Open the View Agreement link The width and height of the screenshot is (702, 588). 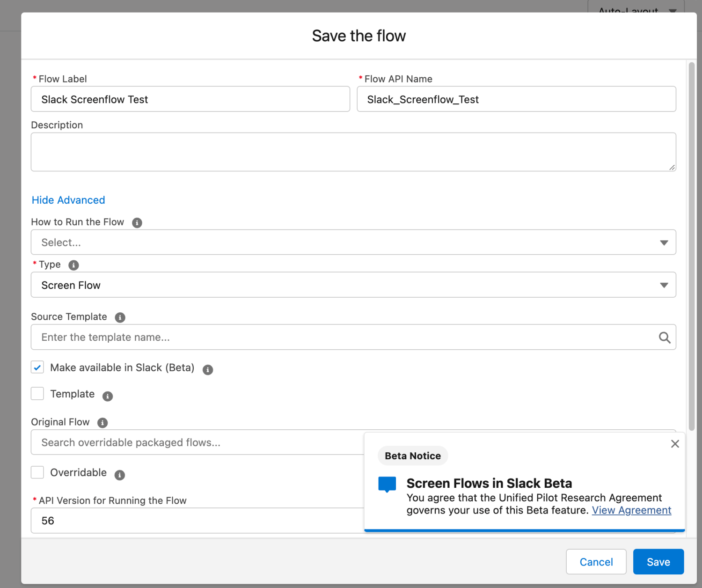[x=631, y=510]
